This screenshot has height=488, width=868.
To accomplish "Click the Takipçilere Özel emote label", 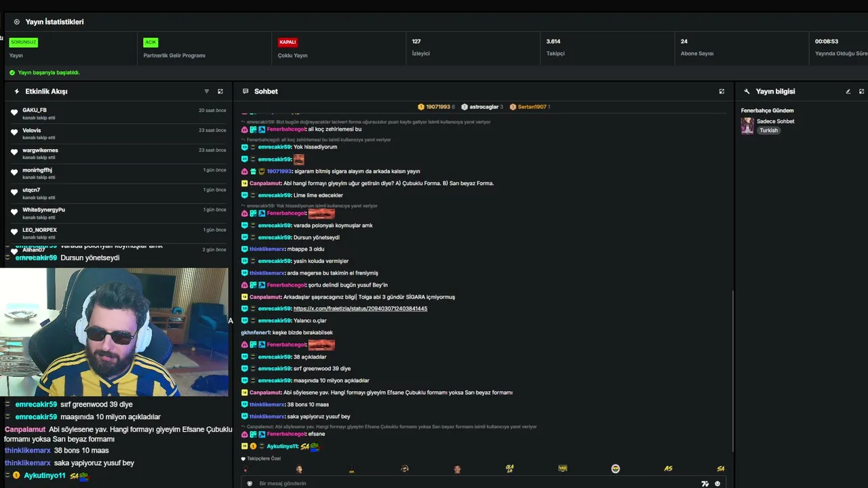I will (264, 459).
